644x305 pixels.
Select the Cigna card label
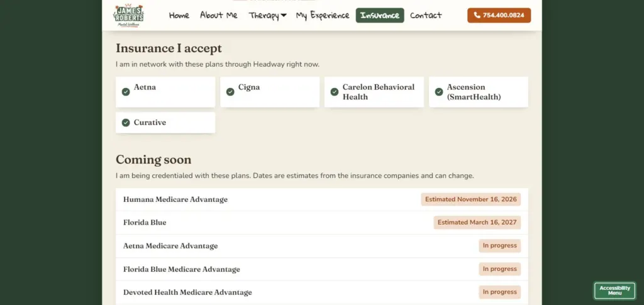tap(249, 87)
